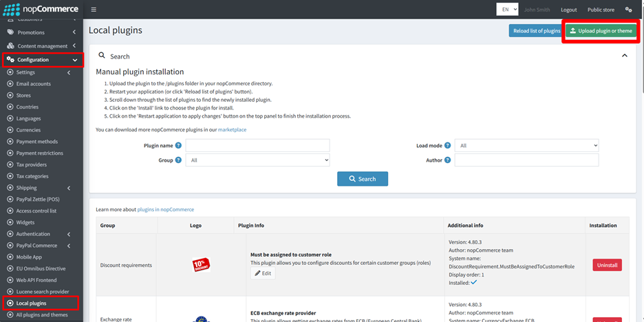Click the nopCommerce logo
This screenshot has width=644, height=322.
40,9
